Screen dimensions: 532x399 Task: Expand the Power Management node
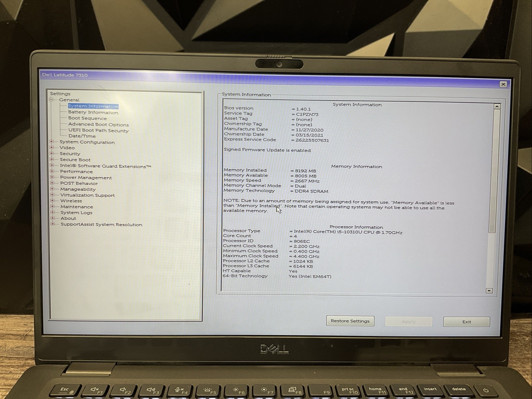[x=52, y=177]
